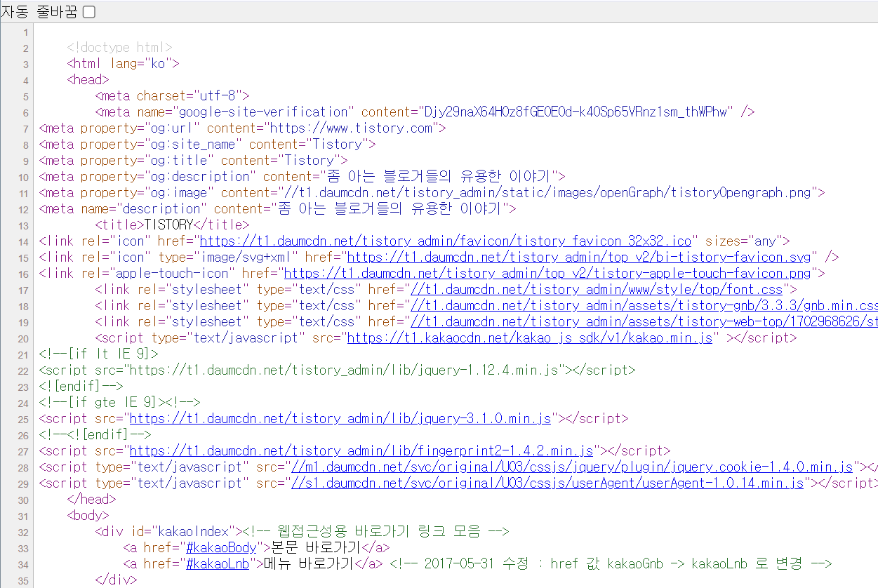The width and height of the screenshot is (878, 588).
Task: Open the jquery-3.1.0.min.js link
Action: [340, 418]
